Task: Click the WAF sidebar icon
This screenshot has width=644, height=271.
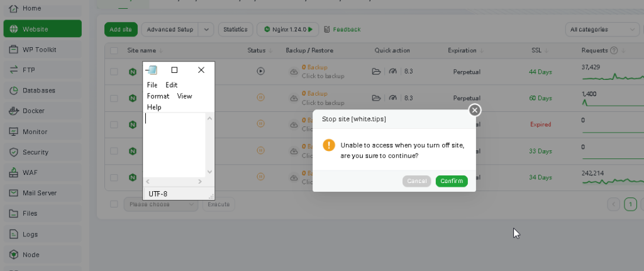Action: [14, 172]
